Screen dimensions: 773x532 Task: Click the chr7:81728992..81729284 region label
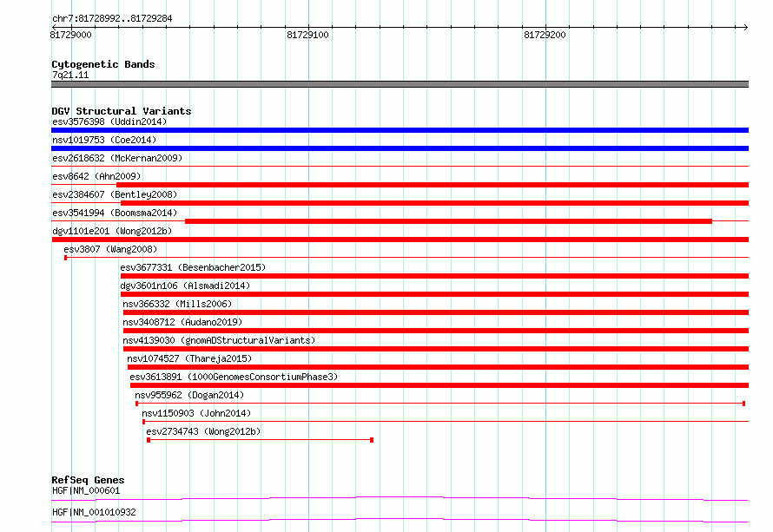112,19
